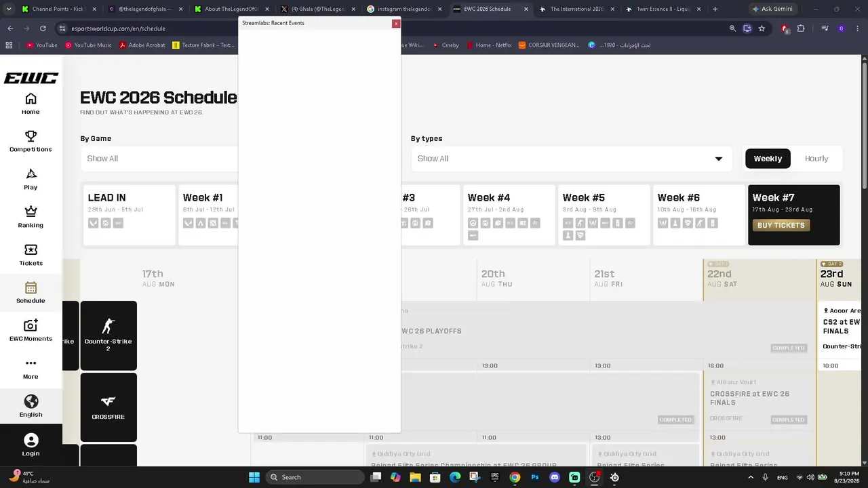Open the By Game Show All dropdown
Screen dimensions: 868x488
159,159
